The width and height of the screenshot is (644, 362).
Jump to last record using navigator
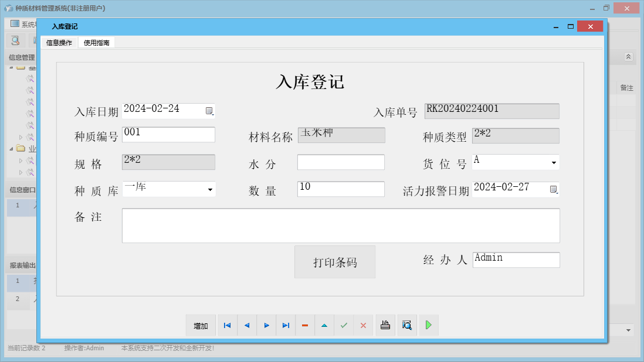286,325
